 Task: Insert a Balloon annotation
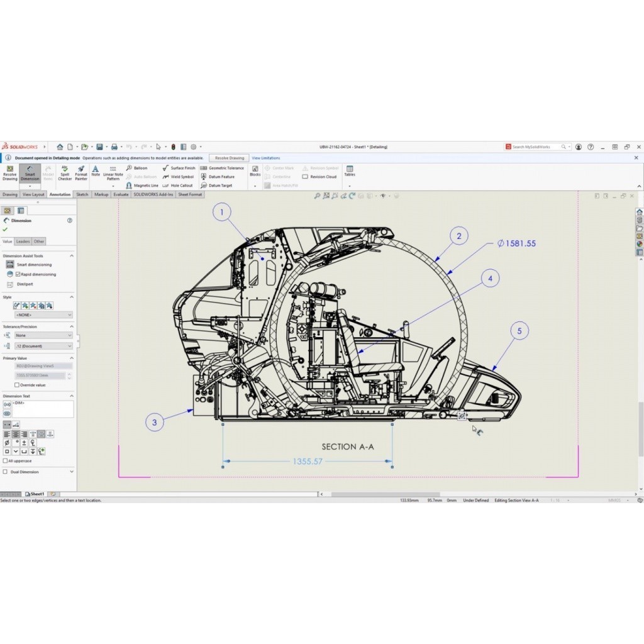[137, 168]
